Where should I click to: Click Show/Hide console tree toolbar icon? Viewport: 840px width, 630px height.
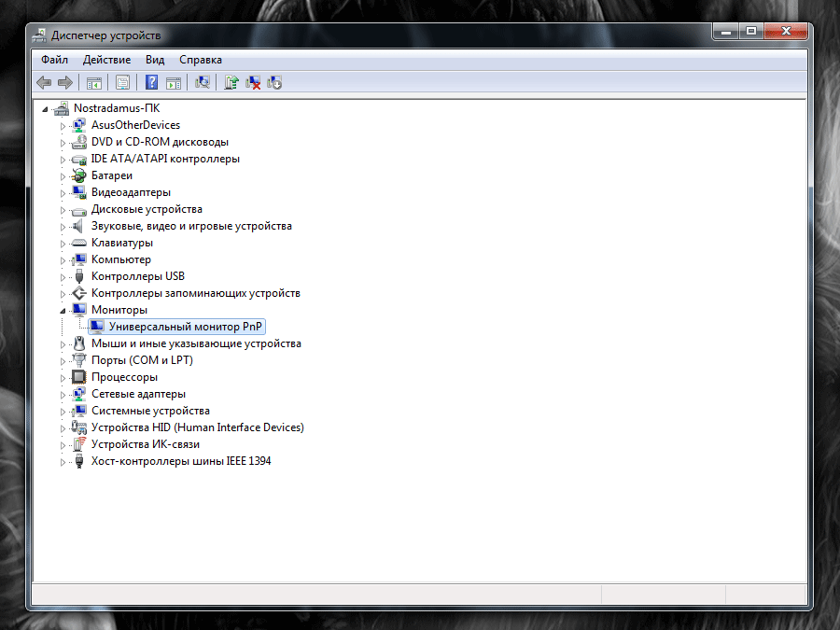[x=93, y=83]
